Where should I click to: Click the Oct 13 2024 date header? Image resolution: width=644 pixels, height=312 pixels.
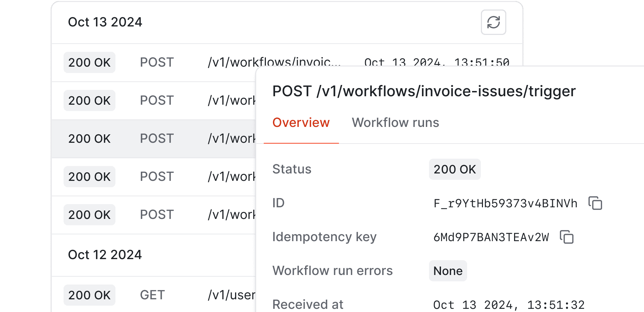pos(105,22)
